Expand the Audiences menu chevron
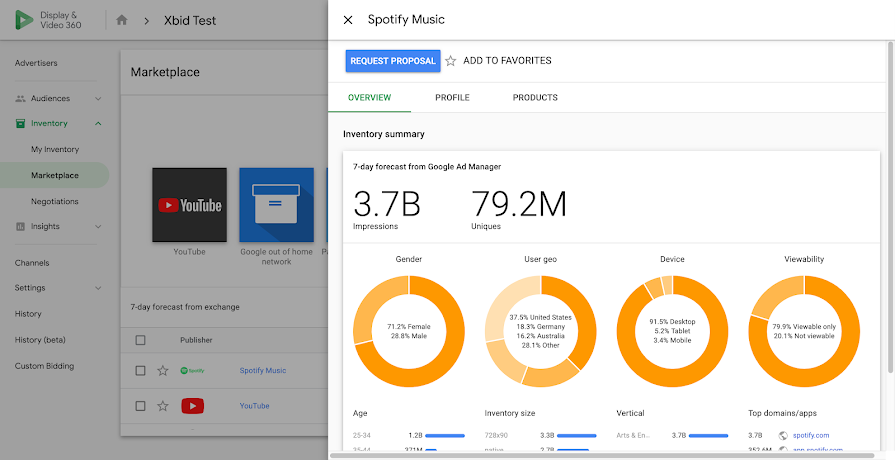Screen dimensions: 895x460 [98, 99]
